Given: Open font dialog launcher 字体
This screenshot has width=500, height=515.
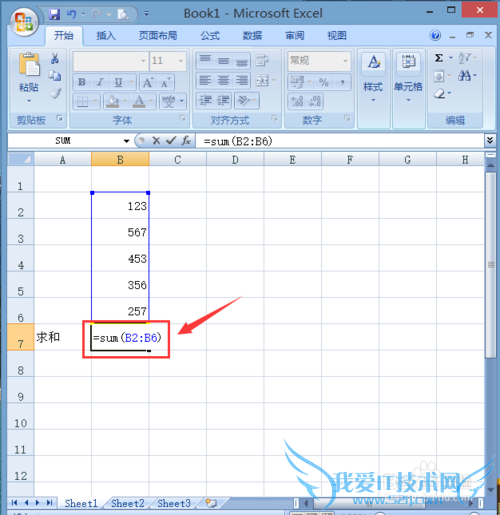Looking at the screenshot, I should (182, 118).
